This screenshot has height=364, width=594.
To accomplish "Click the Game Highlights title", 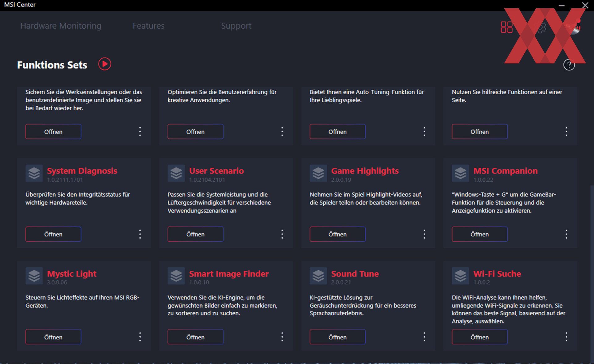I will 365,171.
